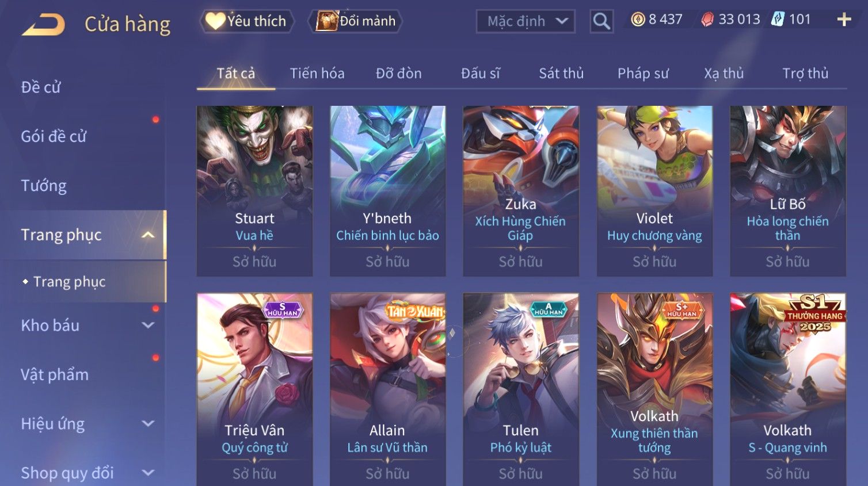
Task: Tap the plus icon to add currency
Action: point(844,20)
